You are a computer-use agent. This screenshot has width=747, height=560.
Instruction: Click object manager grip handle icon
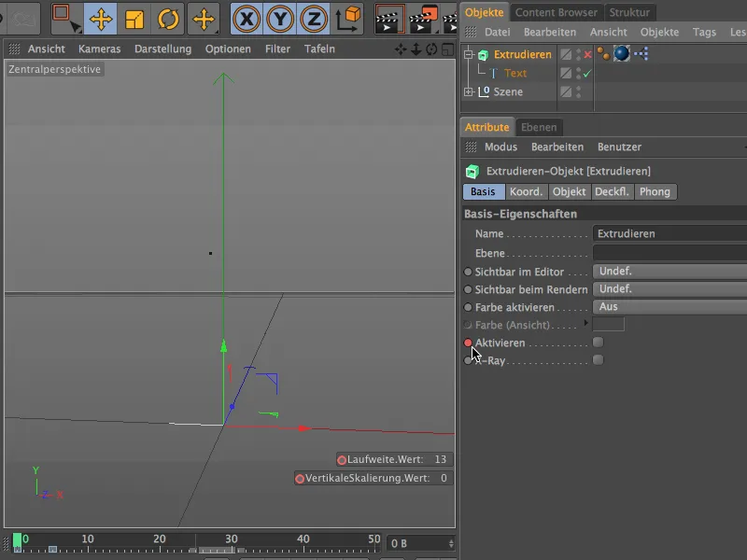[x=471, y=33]
